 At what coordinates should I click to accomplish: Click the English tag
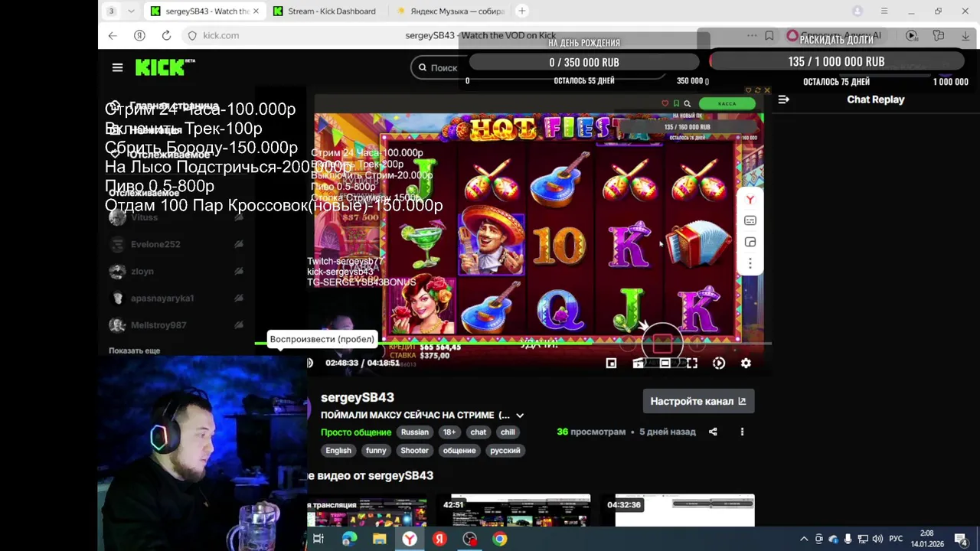click(338, 451)
